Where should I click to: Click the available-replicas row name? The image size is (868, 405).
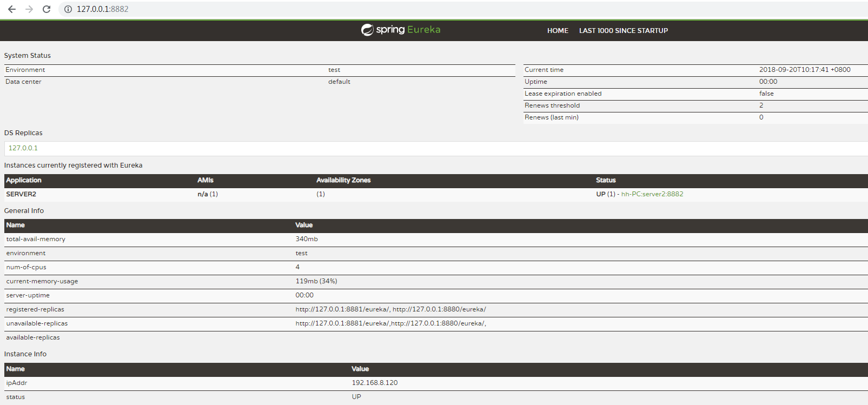33,337
